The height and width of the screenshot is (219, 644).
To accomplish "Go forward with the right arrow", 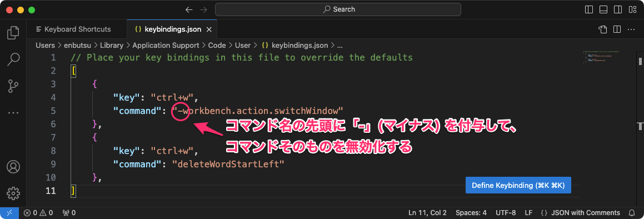I will click(203, 9).
